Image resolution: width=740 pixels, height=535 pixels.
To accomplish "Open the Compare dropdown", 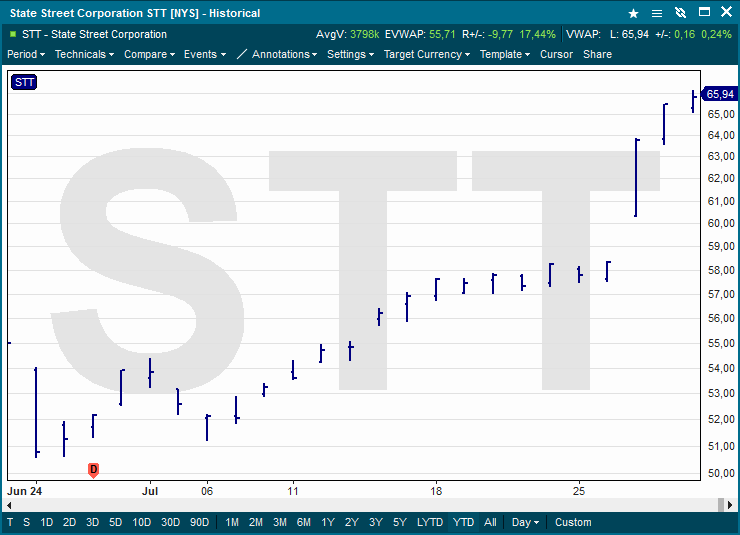I will click(149, 54).
